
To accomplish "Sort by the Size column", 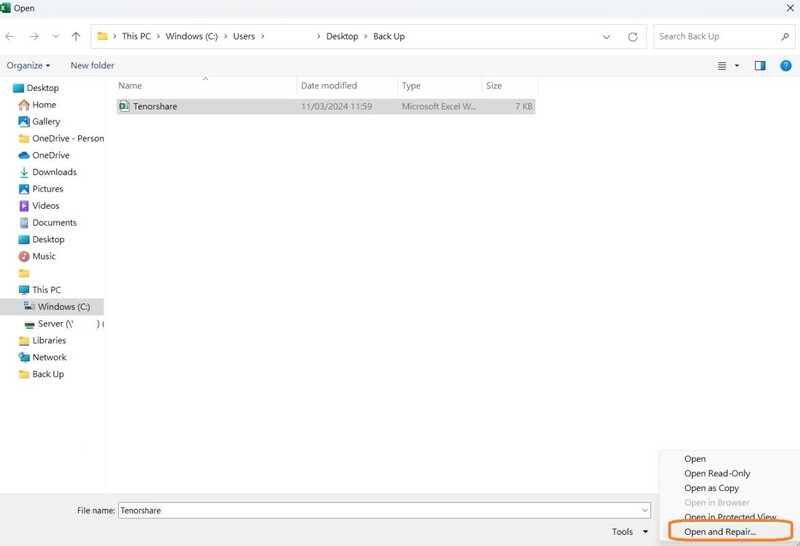I will pos(494,86).
